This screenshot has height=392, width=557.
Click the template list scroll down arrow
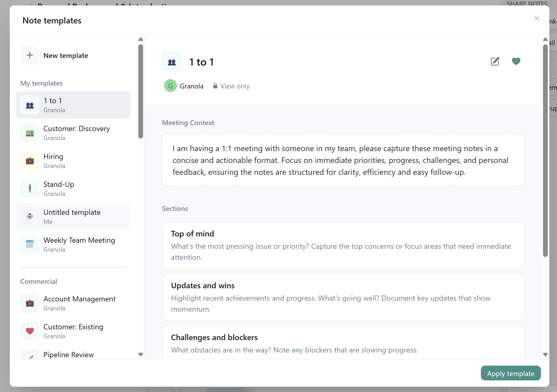141,354
